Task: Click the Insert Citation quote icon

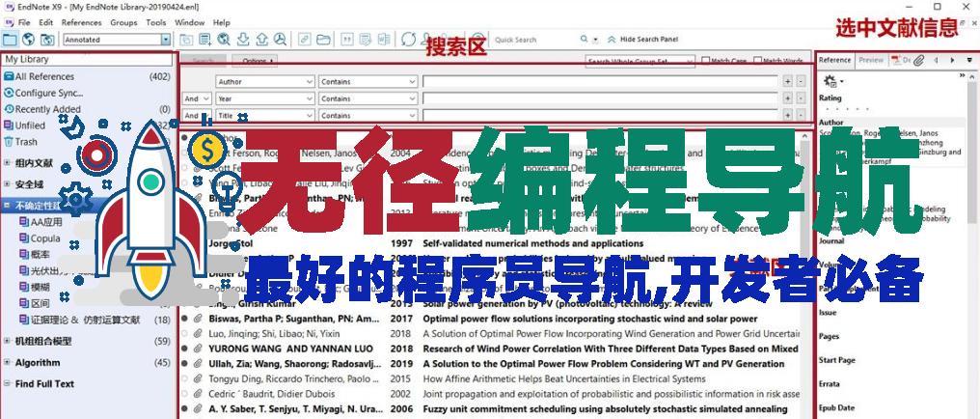Action: [x=347, y=40]
